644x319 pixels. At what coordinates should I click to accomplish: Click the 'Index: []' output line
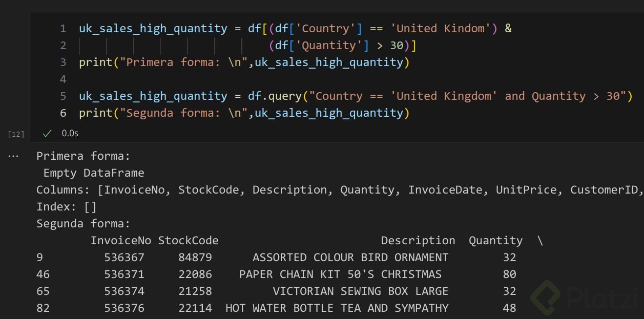click(x=67, y=207)
